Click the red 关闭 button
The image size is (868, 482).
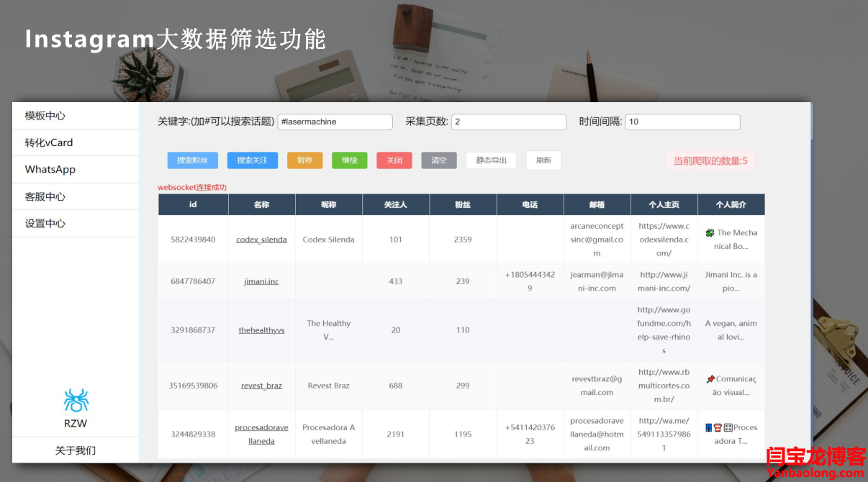coord(394,160)
